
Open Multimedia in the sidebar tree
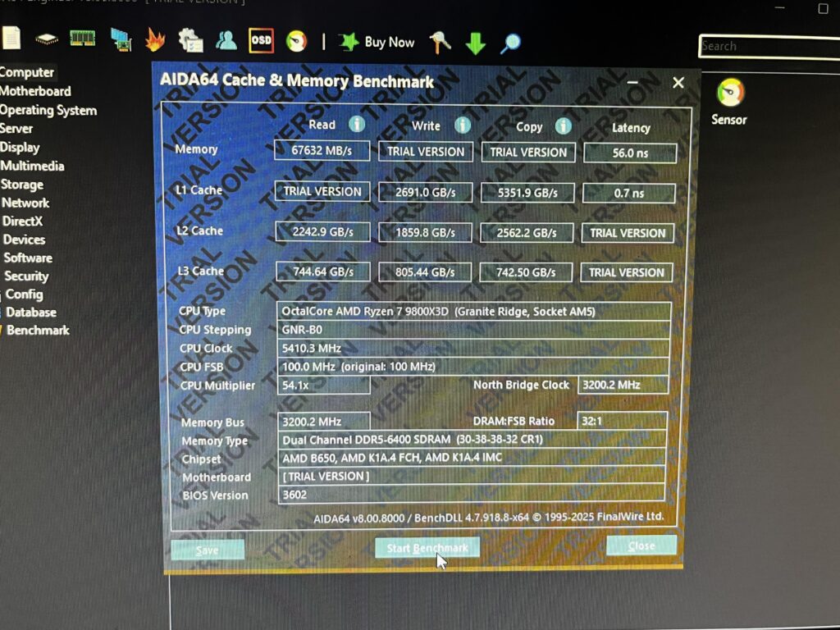[32, 166]
